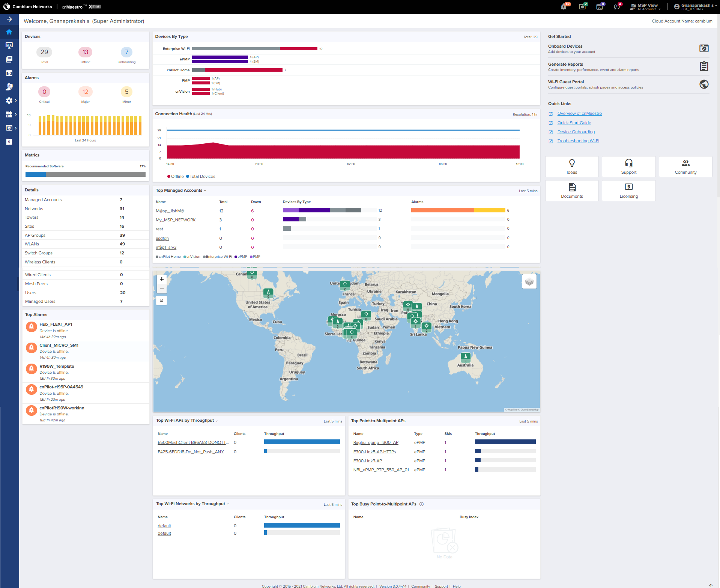Click the info icon beside Top Busy Point-to-Multipoint APs
Screen dimensions: 720x588
click(421, 504)
